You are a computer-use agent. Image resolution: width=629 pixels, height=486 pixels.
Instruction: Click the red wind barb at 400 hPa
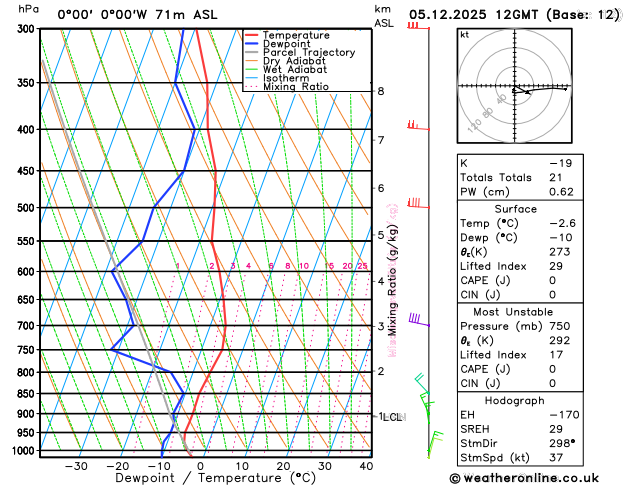pos(418,126)
